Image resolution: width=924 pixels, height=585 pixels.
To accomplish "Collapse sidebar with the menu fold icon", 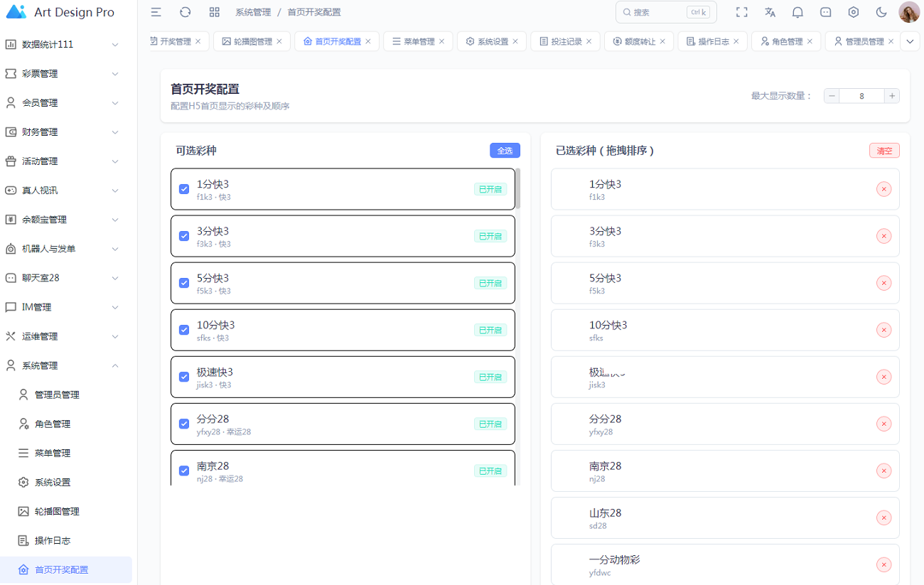I will coord(156,12).
